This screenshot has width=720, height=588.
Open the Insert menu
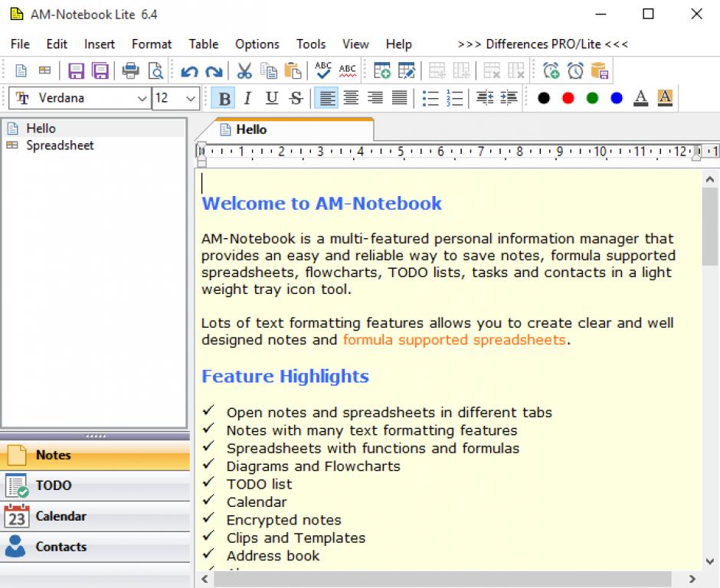click(x=99, y=44)
